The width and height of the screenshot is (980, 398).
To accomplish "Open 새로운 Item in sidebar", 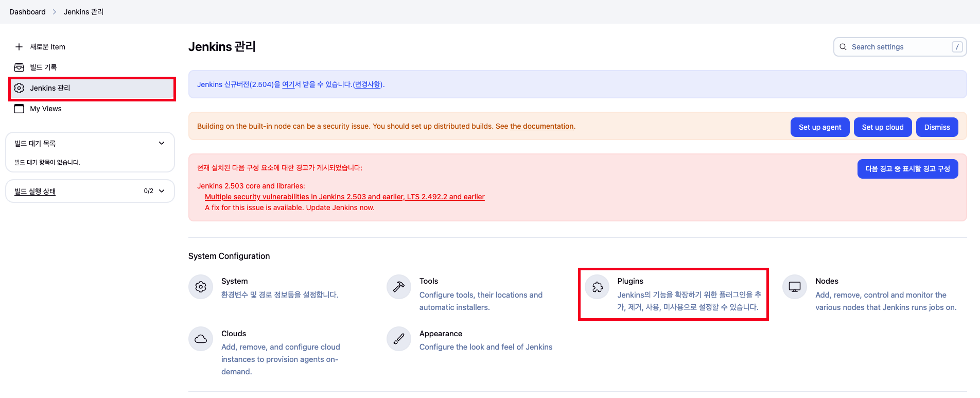I will (47, 47).
